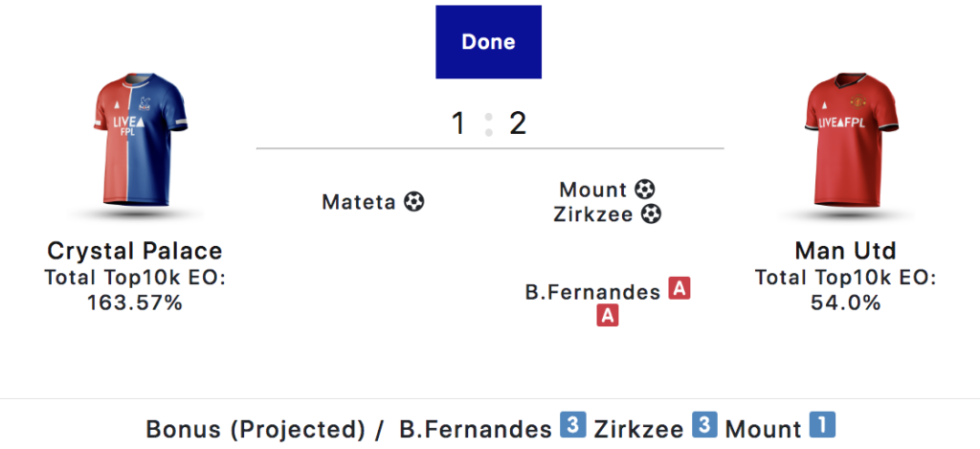Screen dimensions: 980x449
Task: Click the Man Utd team name
Action: point(845,252)
